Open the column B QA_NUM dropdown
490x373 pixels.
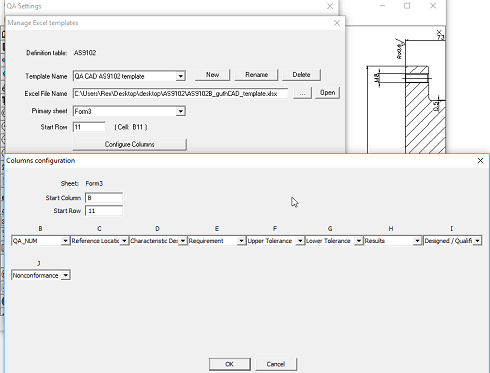tap(40, 241)
